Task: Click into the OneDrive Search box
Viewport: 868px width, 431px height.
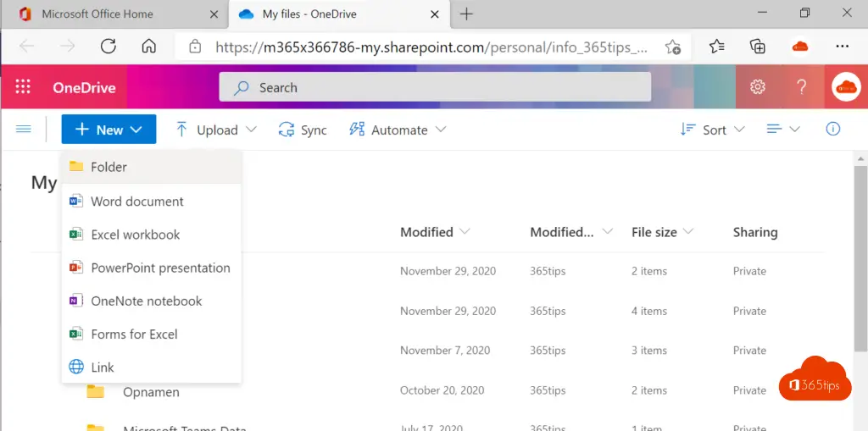Action: click(435, 87)
